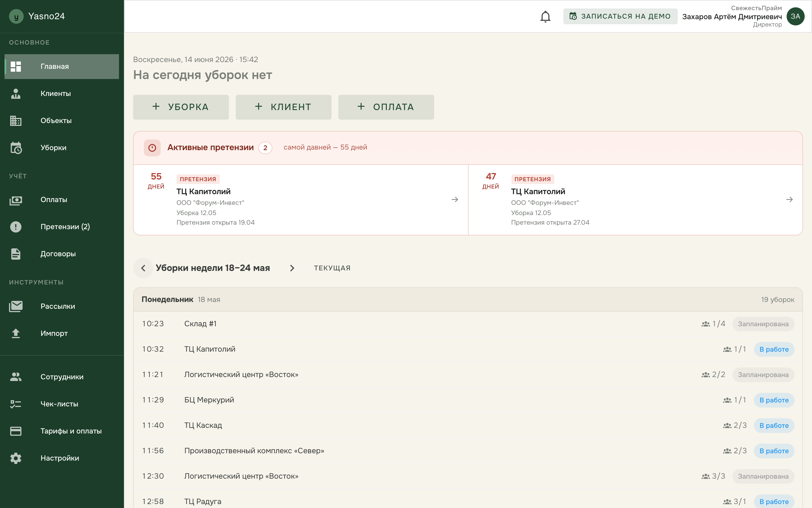Click Запланирована status in Склад #1 row
Viewport: 812px width, 508px height.
click(x=763, y=324)
